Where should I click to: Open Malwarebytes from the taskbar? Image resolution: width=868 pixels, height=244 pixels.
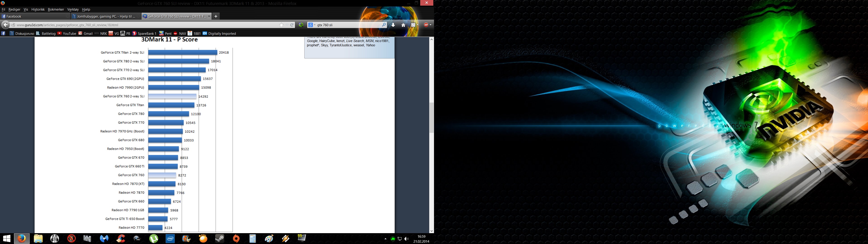click(x=104, y=239)
